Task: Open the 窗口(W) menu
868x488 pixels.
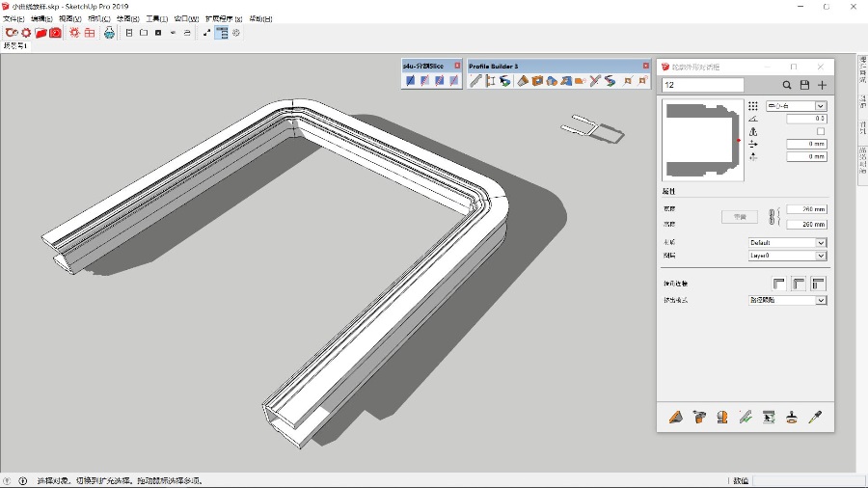Action: pyautogui.click(x=186, y=19)
